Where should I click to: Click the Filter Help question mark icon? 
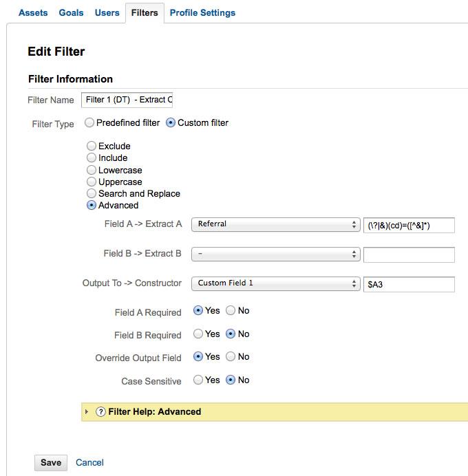click(x=100, y=411)
